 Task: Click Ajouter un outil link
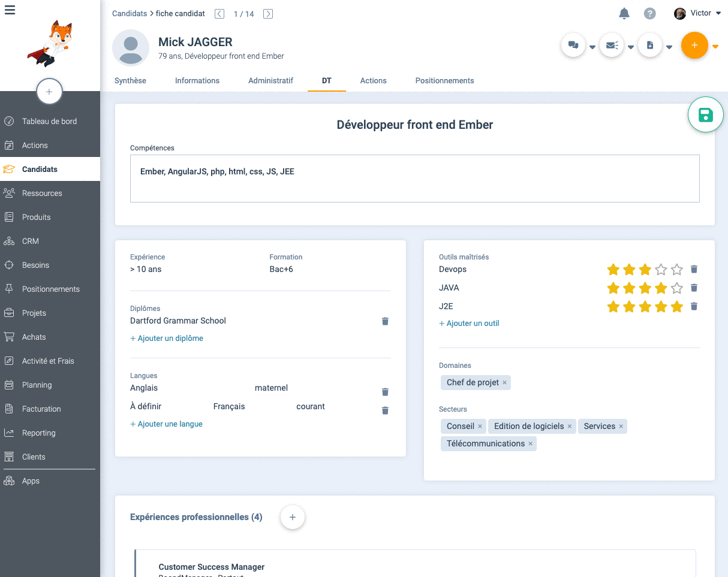469,323
